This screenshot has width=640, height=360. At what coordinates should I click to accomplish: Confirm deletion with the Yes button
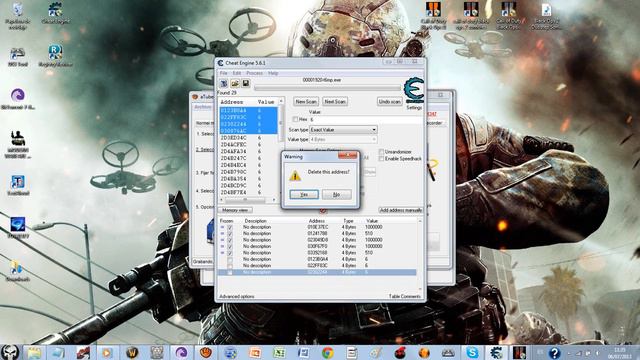pos(304,195)
